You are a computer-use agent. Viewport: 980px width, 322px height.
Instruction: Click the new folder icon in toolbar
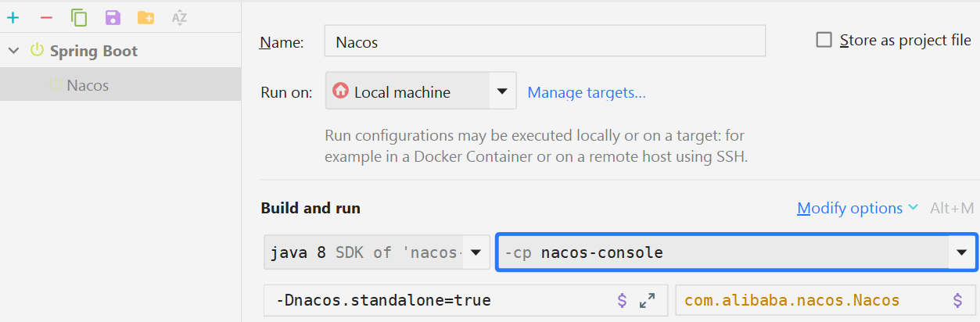[x=145, y=17]
